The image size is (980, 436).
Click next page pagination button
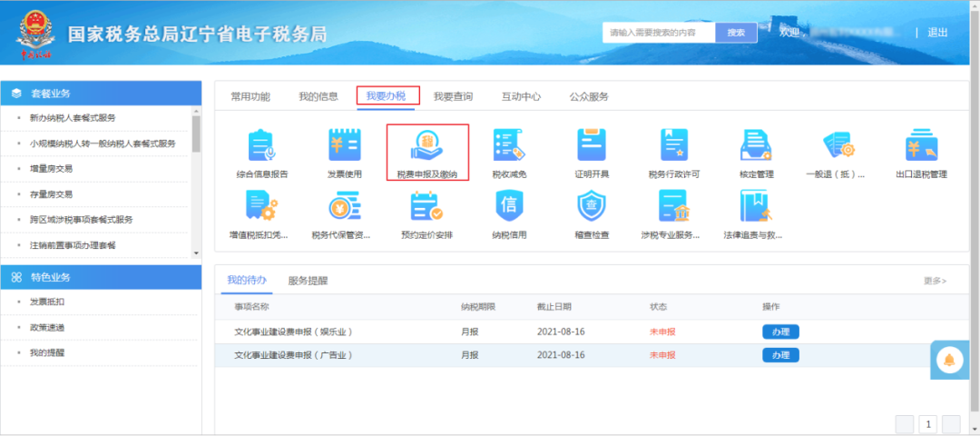click(x=951, y=425)
